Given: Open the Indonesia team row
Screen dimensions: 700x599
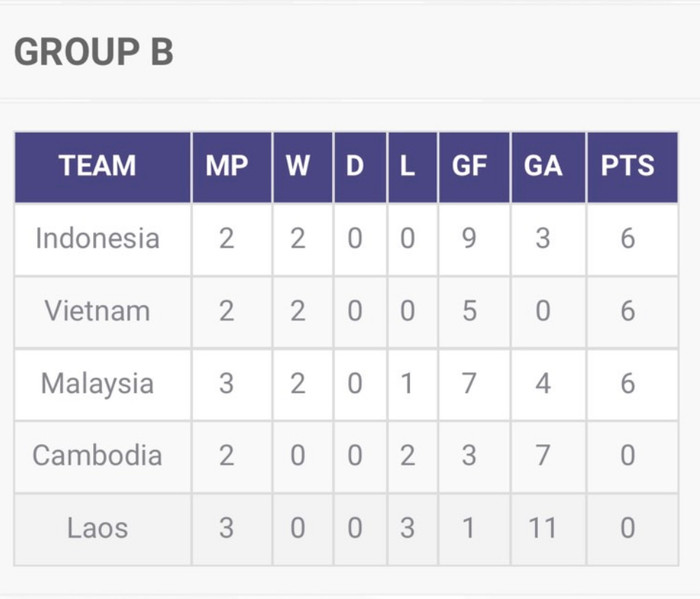Looking at the screenshot, I should (x=97, y=239).
